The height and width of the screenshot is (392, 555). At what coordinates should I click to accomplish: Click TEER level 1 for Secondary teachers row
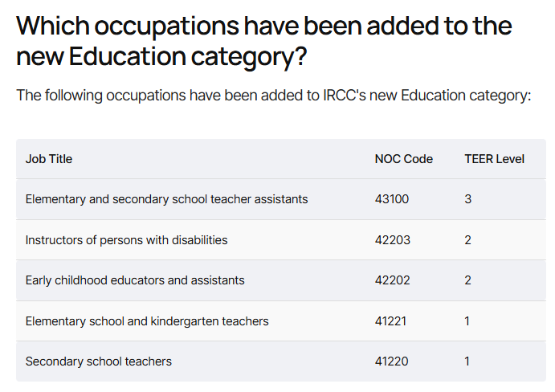click(x=467, y=361)
